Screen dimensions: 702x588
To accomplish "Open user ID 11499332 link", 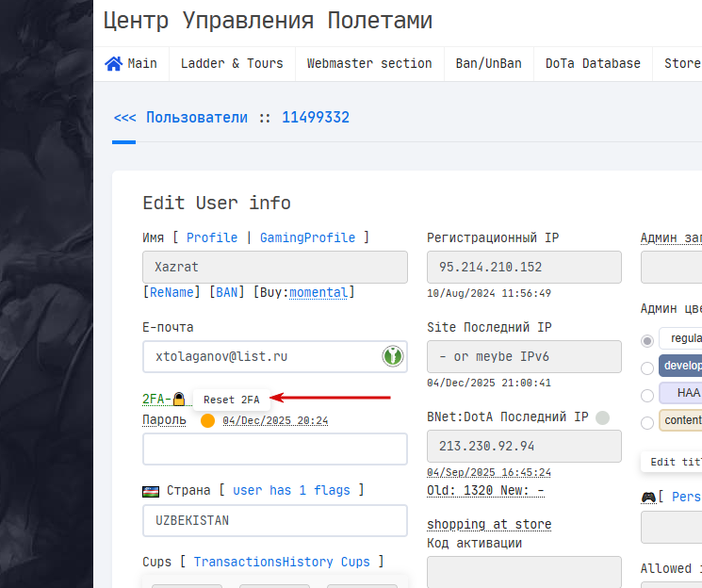I will point(315,118).
